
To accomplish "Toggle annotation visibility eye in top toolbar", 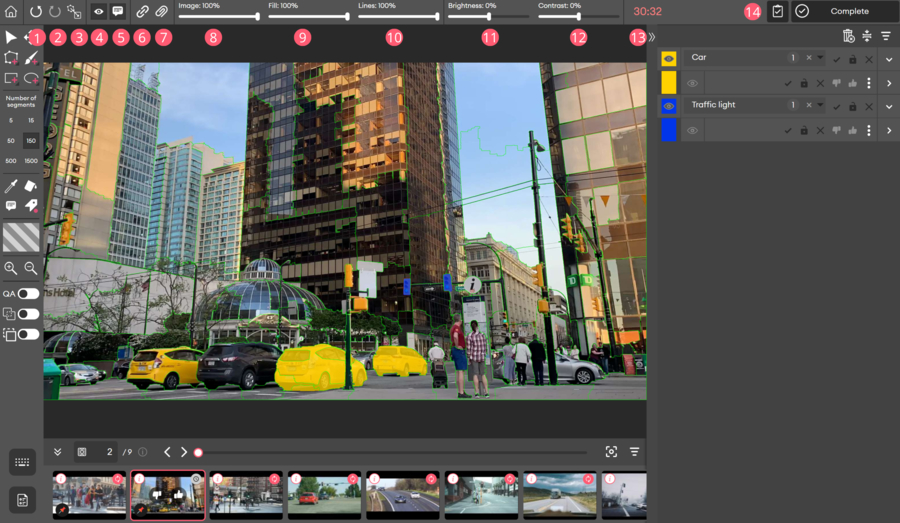I will point(99,11).
